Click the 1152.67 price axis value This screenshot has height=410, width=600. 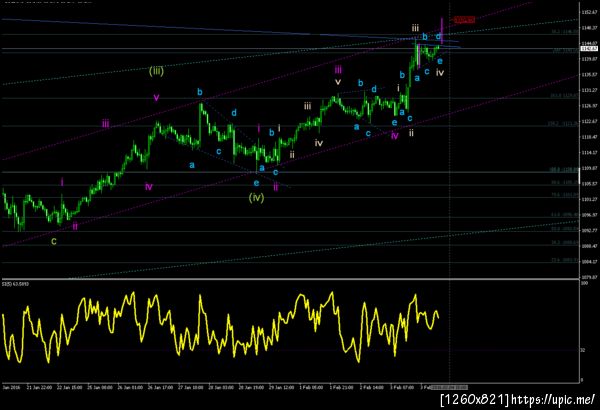(589, 12)
